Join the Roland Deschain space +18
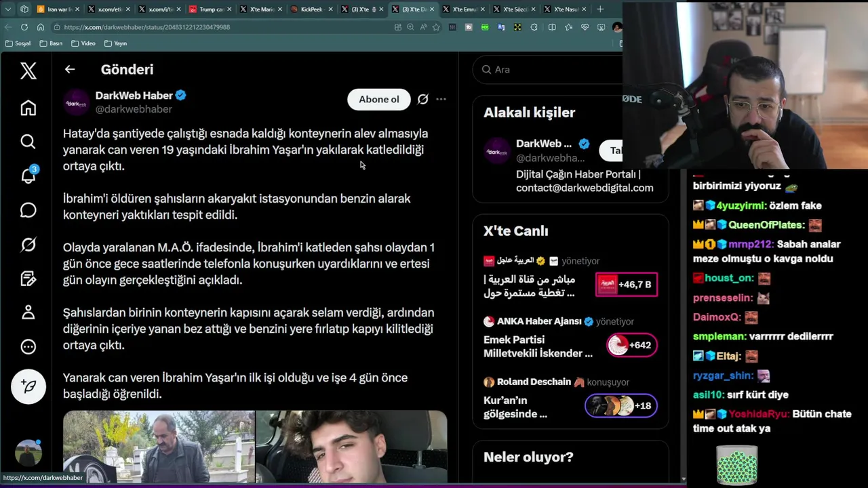The width and height of the screenshot is (868, 488). click(620, 406)
